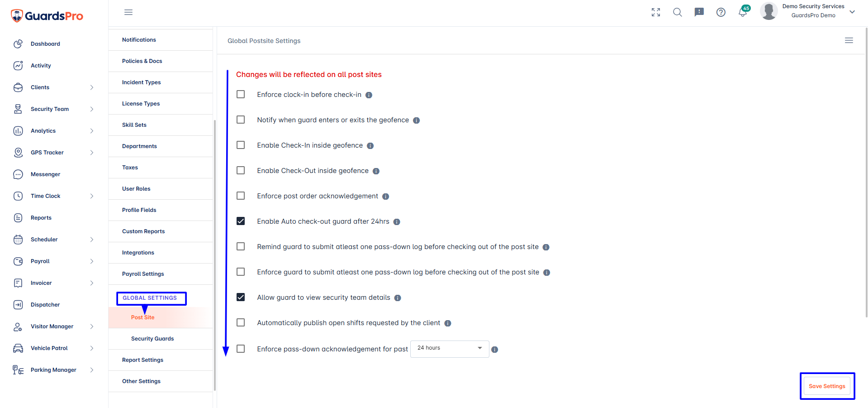The image size is (868, 408).
Task: Open the search magnifier icon
Action: click(677, 12)
